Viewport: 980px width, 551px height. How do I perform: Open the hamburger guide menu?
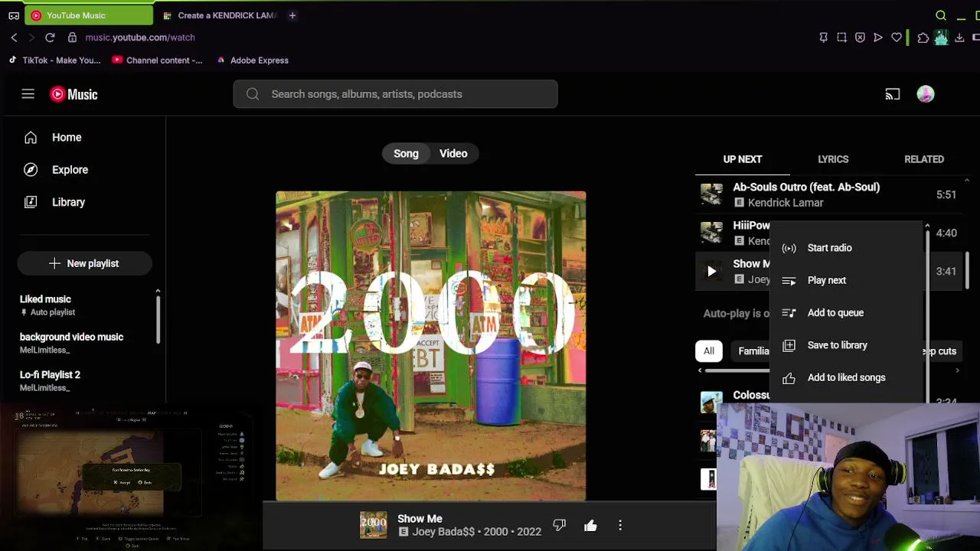click(x=28, y=94)
